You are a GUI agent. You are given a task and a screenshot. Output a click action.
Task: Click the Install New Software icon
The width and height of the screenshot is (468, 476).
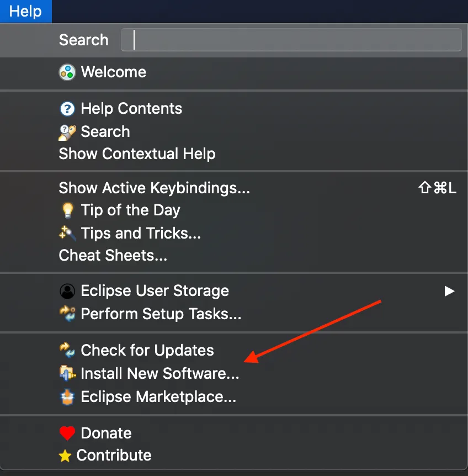click(67, 374)
